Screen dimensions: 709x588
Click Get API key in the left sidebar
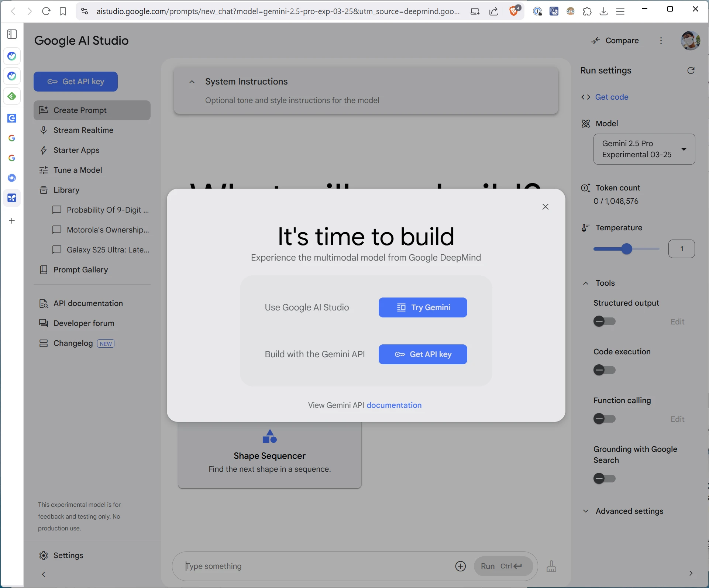(x=76, y=82)
